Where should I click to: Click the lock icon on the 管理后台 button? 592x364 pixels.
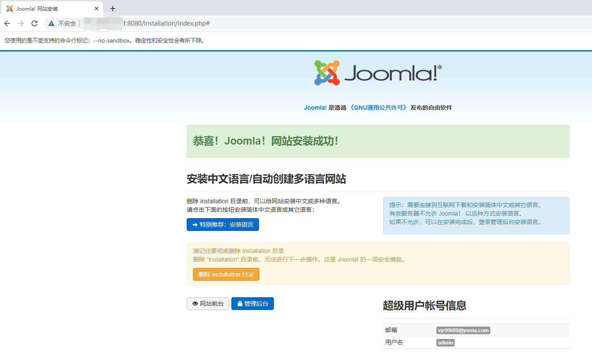(241, 303)
